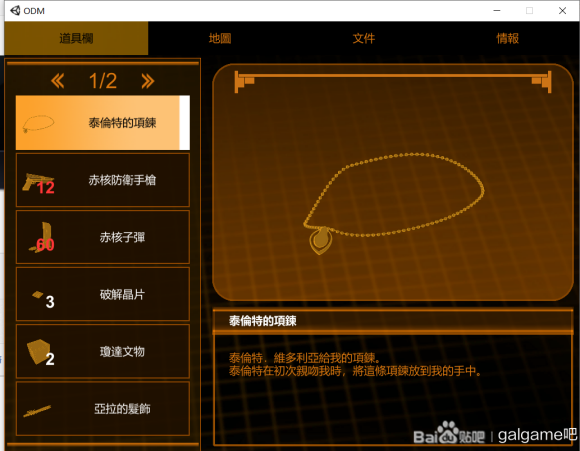Screen dimensions: 580x451
Task: Select the 破解晶片 item row
Action: coord(103,294)
